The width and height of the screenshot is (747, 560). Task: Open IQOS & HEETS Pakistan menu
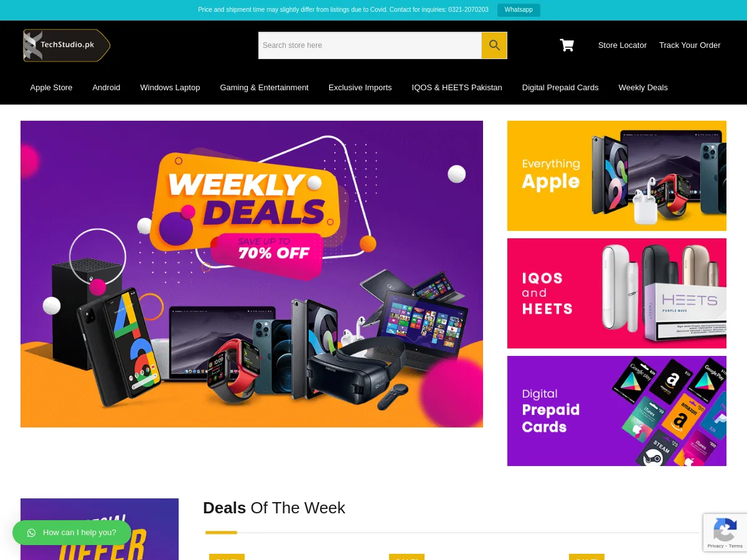(x=457, y=88)
